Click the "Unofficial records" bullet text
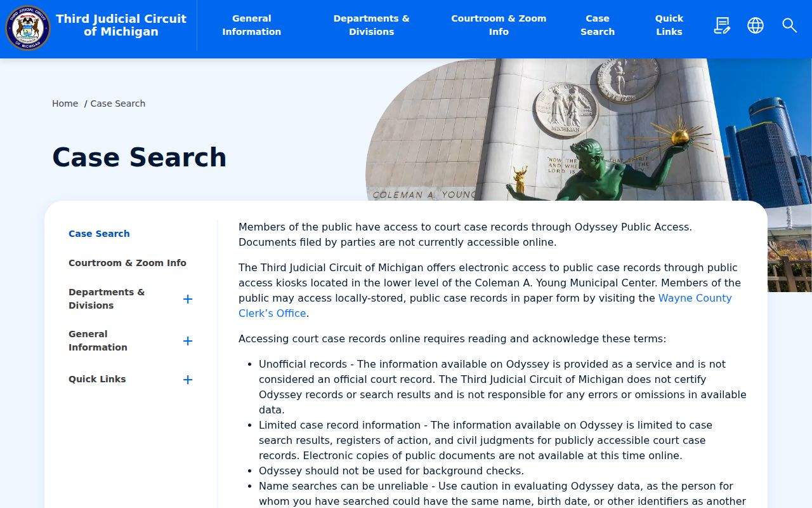 (x=502, y=387)
